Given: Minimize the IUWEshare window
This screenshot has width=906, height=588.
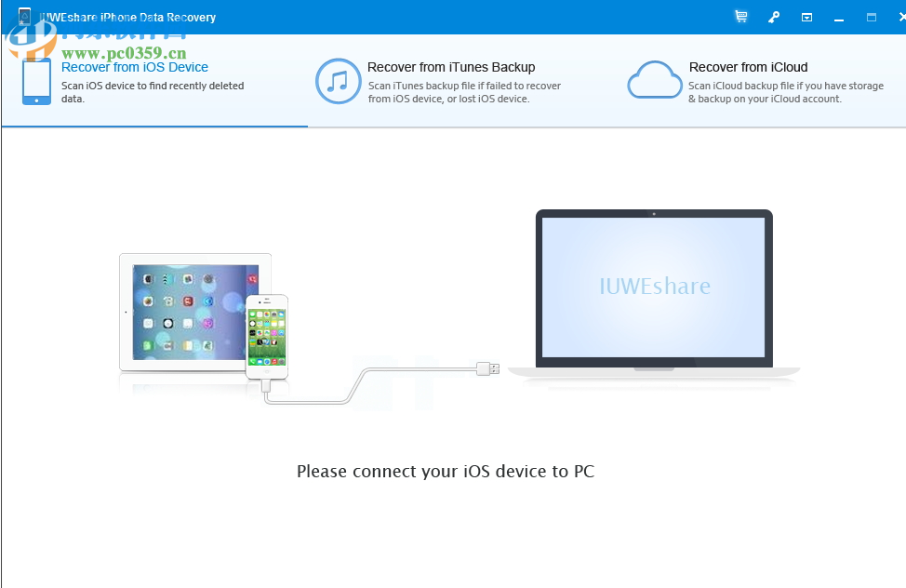Looking at the screenshot, I should [x=838, y=16].
